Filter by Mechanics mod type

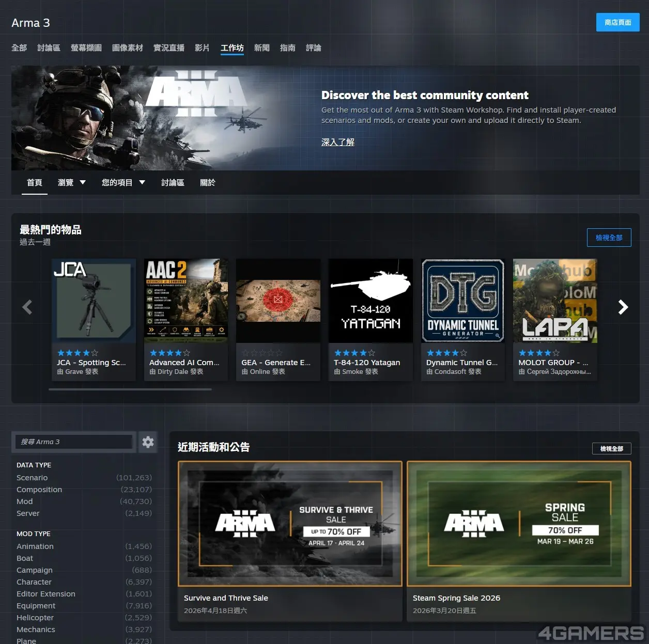[x=84, y=630]
